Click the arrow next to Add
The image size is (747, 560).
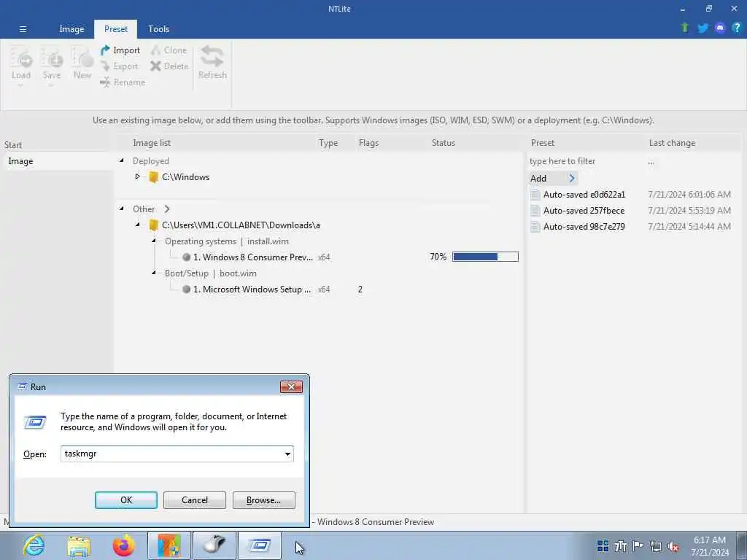pyautogui.click(x=572, y=179)
